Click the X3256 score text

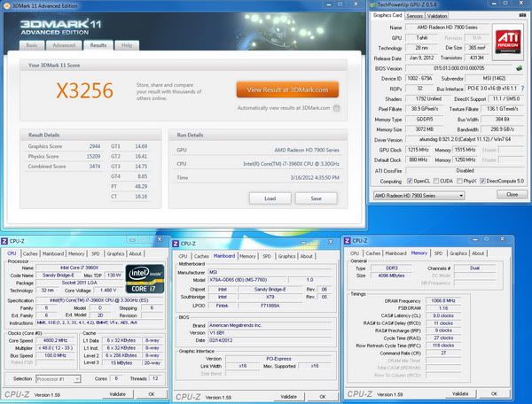[84, 90]
